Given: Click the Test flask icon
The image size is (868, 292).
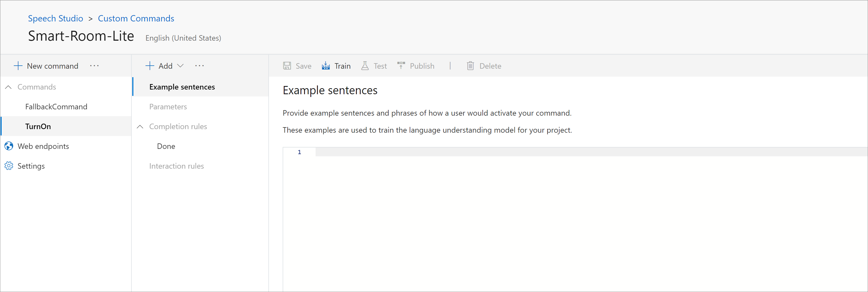Looking at the screenshot, I should tap(365, 66).
